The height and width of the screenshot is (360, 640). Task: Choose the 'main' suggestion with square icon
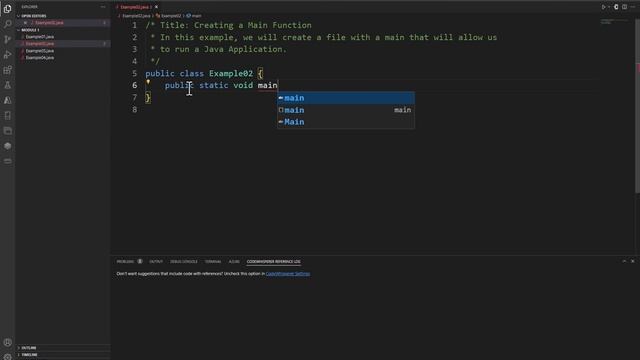click(346, 110)
